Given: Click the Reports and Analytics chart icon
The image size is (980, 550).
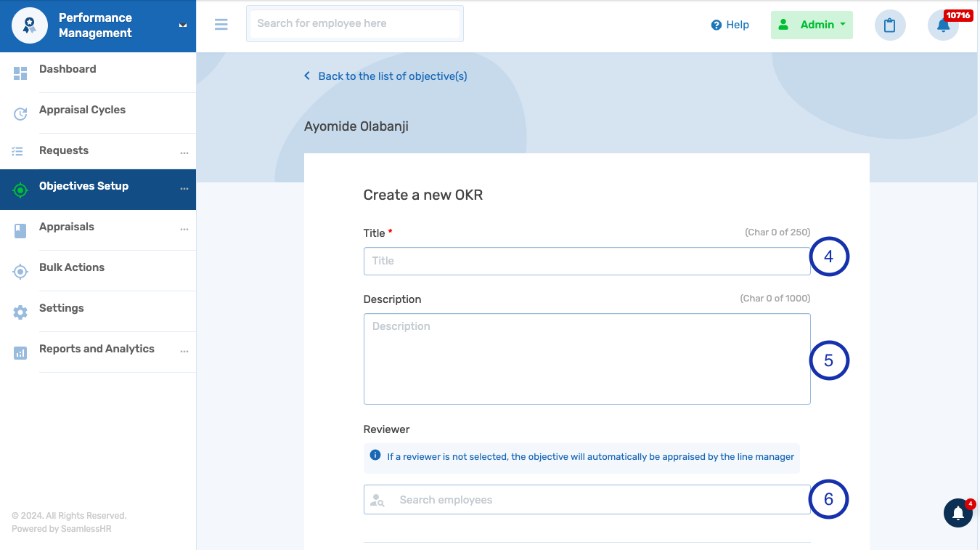Looking at the screenshot, I should [x=20, y=353].
